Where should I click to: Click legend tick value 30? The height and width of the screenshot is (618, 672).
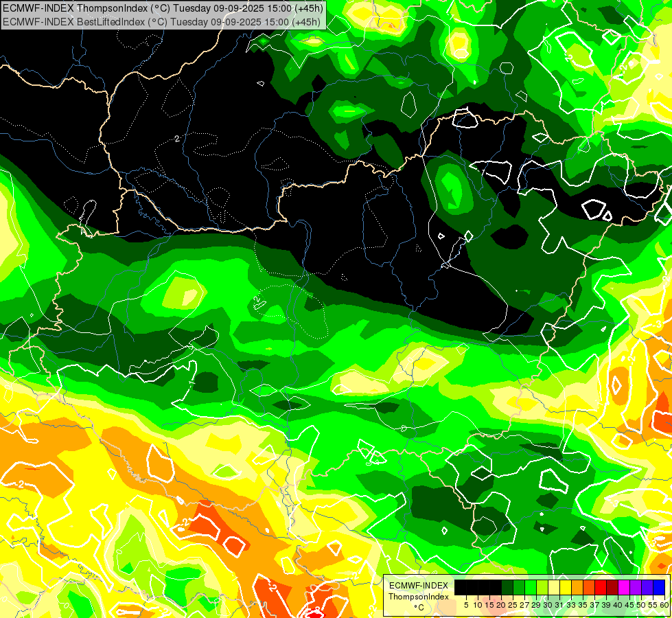[547, 605]
